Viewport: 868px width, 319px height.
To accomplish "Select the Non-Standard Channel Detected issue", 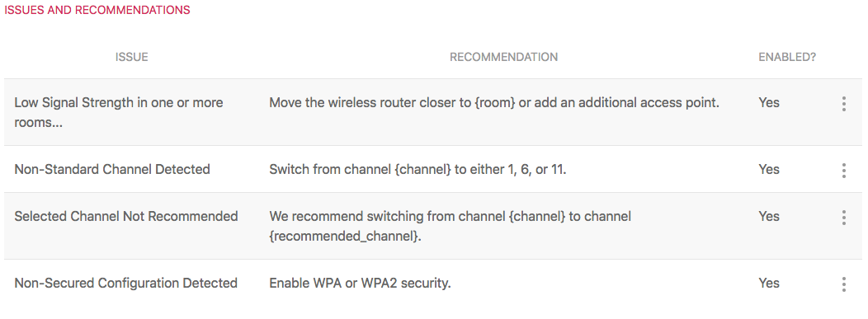I will (x=112, y=169).
